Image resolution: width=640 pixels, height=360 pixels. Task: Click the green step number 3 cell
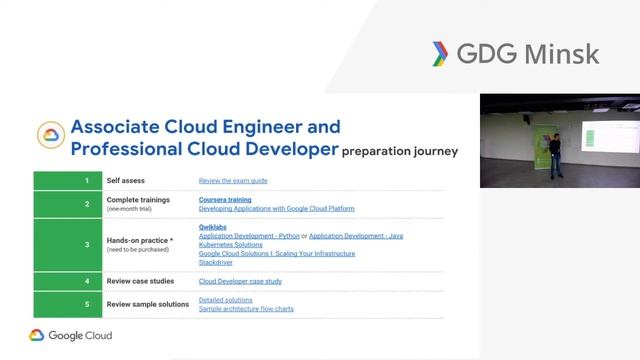(x=68, y=245)
